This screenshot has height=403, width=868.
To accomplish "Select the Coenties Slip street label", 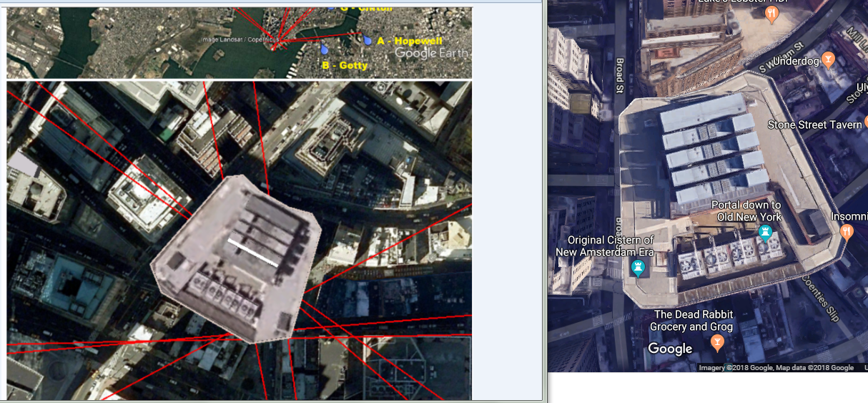I will pos(822,299).
